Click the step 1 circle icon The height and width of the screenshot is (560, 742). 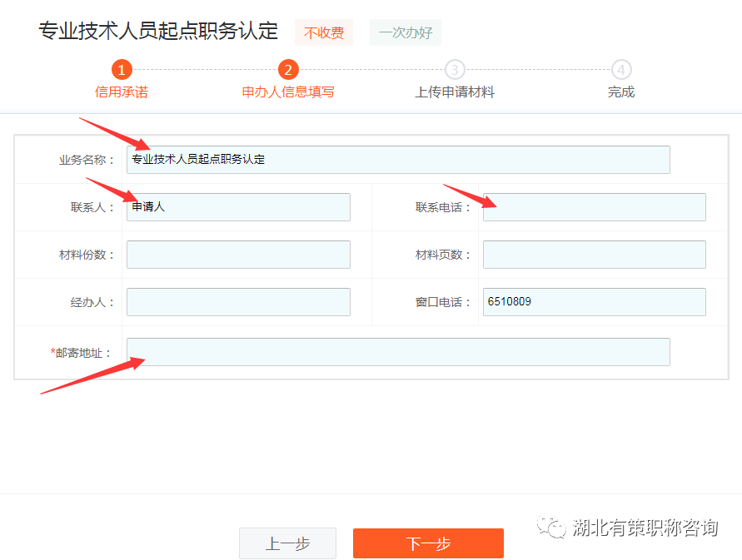coord(122,70)
